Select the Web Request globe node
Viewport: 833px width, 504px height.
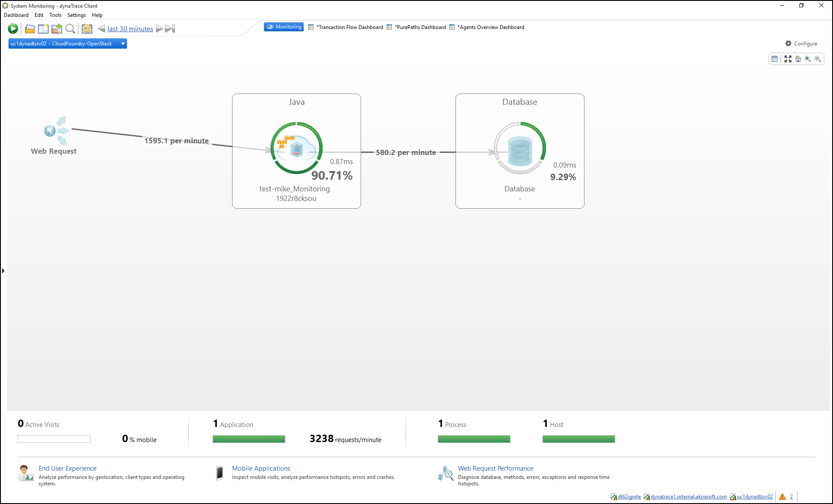56,130
